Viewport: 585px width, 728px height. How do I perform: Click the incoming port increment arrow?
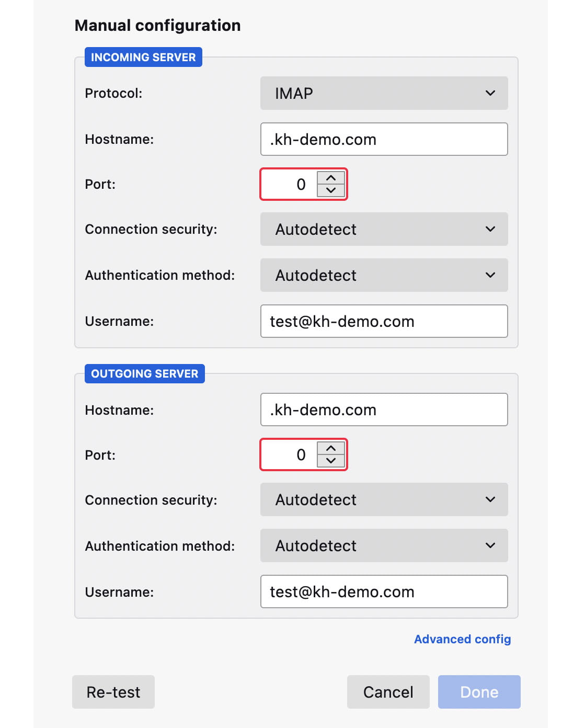(330, 178)
